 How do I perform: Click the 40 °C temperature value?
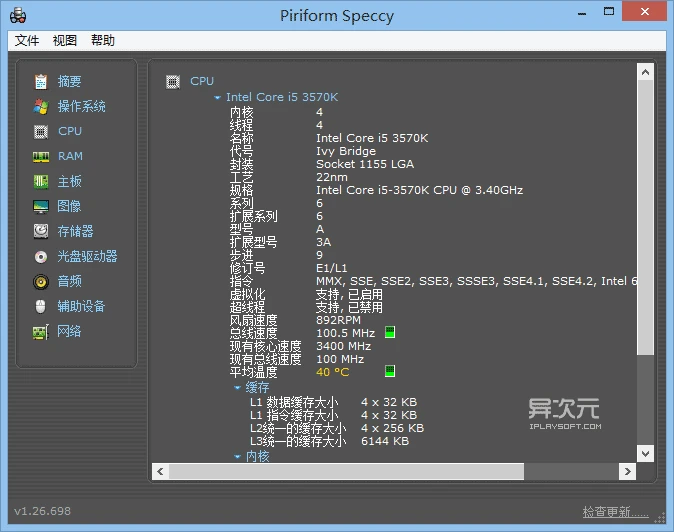[x=333, y=372]
